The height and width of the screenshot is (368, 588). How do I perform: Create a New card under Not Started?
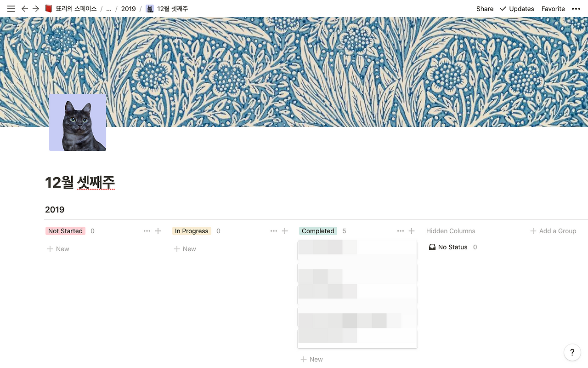[x=58, y=249]
